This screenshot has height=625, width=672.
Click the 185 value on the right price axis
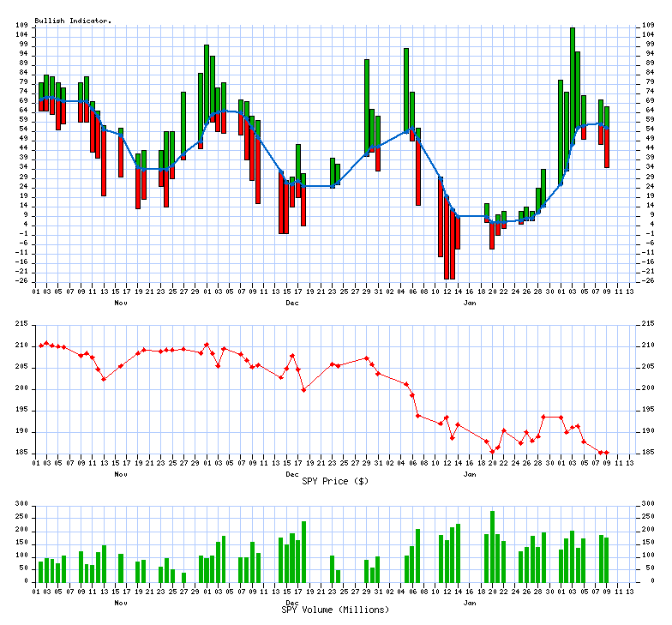click(x=648, y=453)
